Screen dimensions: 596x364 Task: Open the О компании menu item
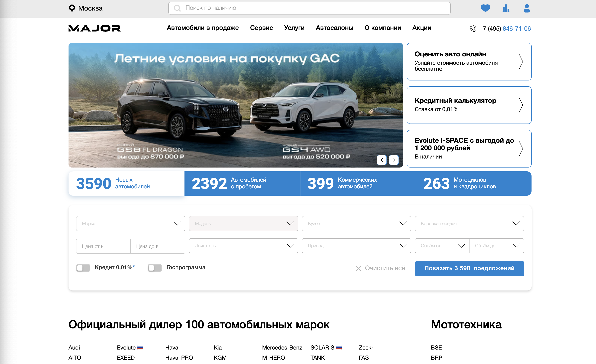tap(383, 28)
